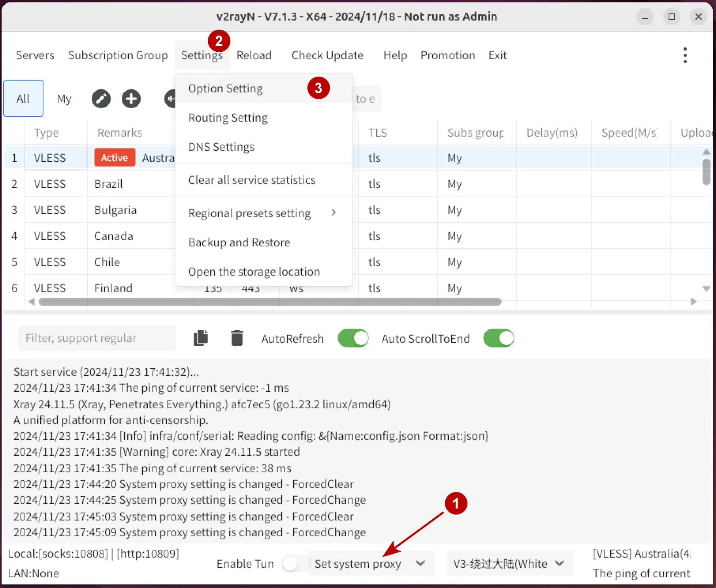716x588 pixels.
Task: Open the V3 routing rule dropdown
Action: tap(510, 564)
